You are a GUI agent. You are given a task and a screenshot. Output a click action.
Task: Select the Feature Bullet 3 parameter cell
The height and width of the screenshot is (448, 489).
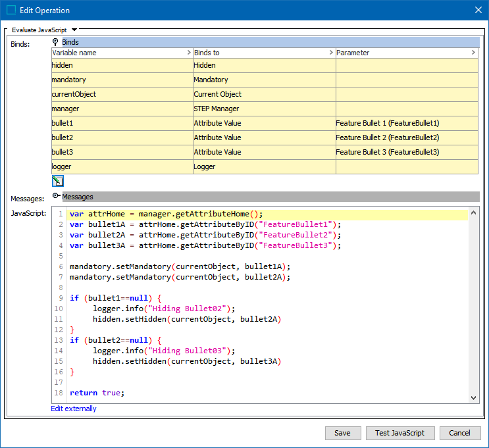406,152
